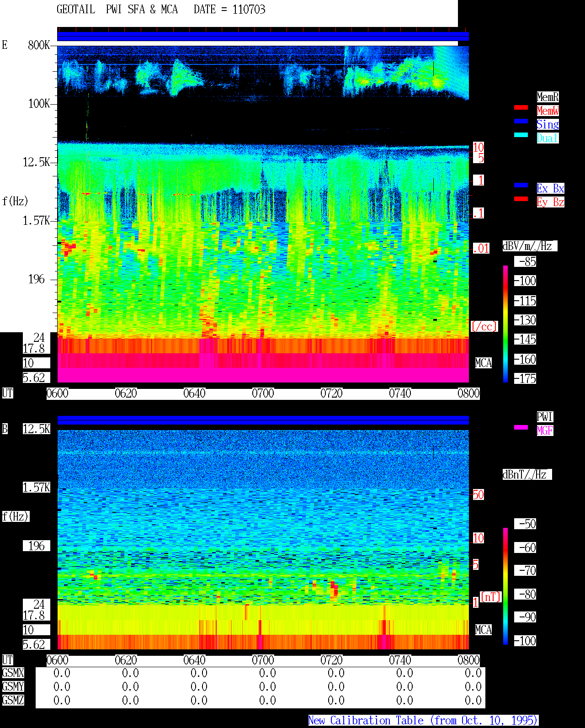585x728 pixels.
Task: Click the blue Ex Bx legend swatch
Action: [521, 185]
